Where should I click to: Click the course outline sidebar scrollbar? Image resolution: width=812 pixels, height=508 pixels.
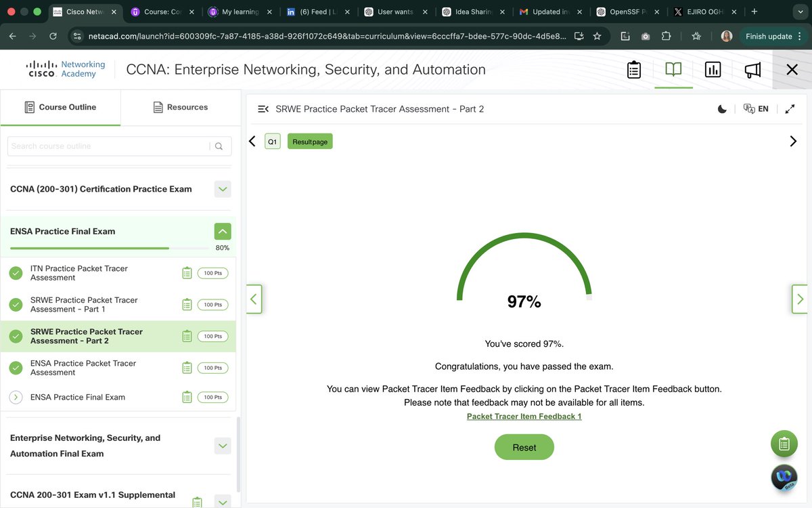[238, 454]
